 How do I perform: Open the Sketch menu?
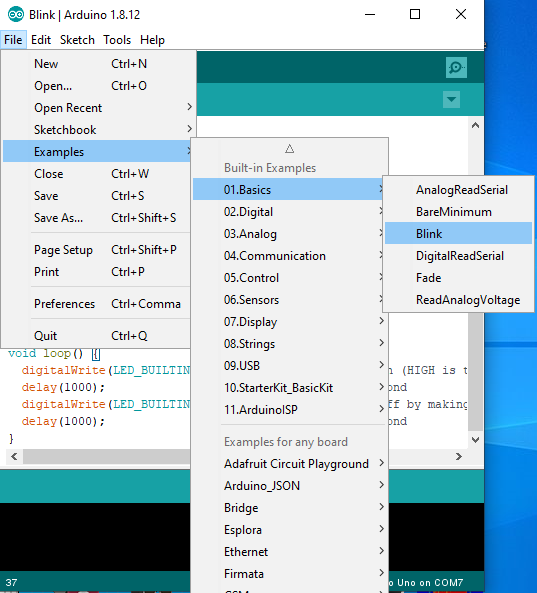pyautogui.click(x=77, y=40)
